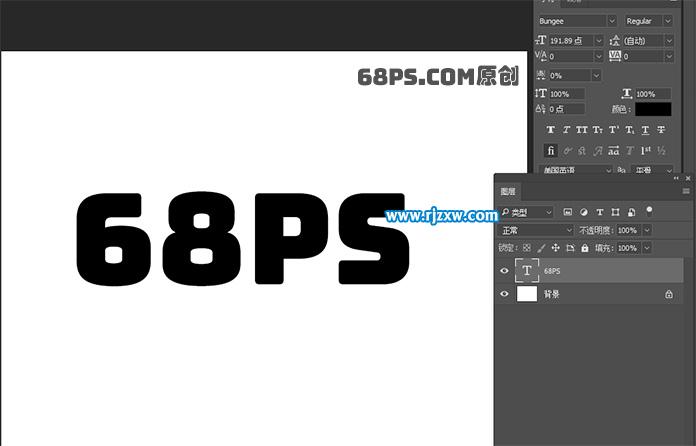Hide the 68PS text layer
Viewport: 696px width, 446px height.
(504, 271)
